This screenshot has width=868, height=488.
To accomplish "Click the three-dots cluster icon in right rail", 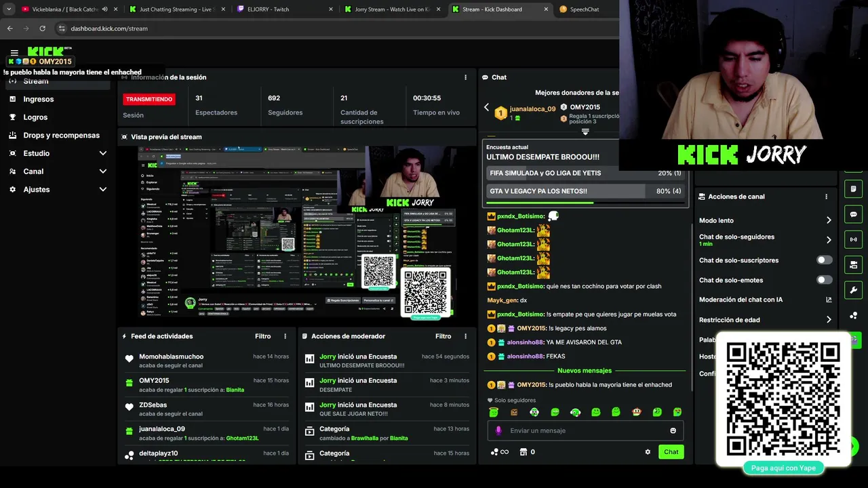I will tap(853, 316).
